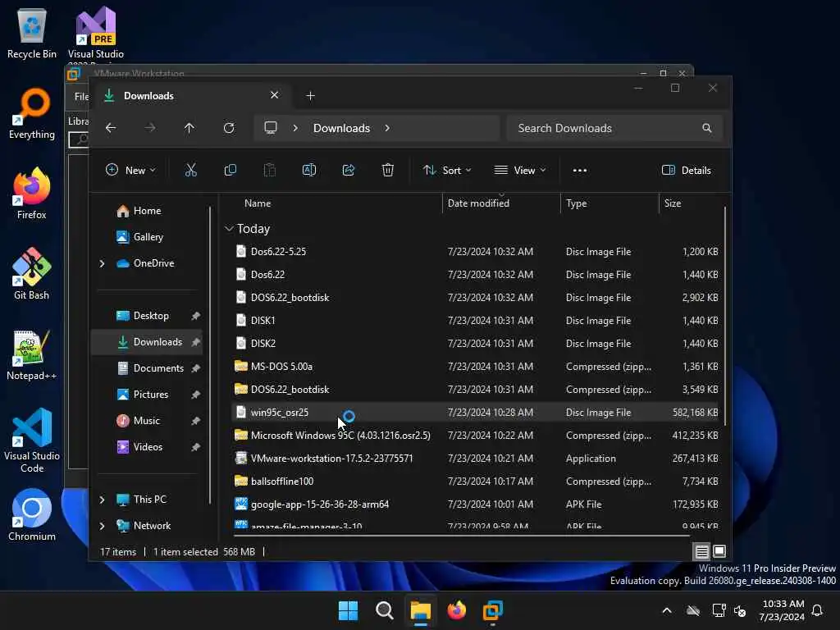Select VMware-workstation-17.5.2-23775571 application
The image size is (840, 630).
[x=476, y=458]
